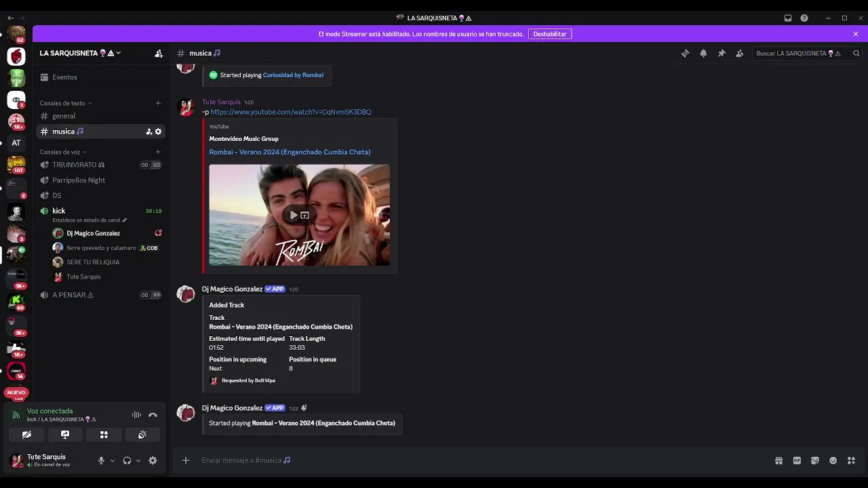
Task: Disconnect from the voice call
Action: pyautogui.click(x=153, y=415)
